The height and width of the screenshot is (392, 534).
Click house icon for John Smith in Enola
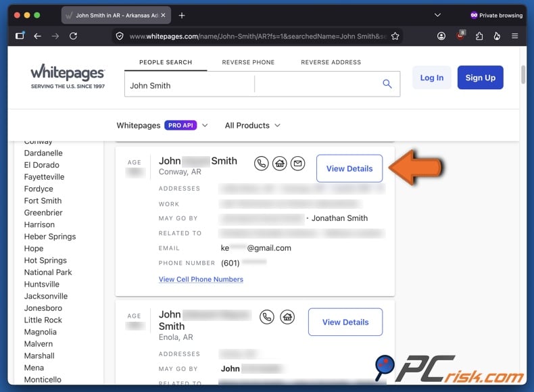tap(287, 317)
